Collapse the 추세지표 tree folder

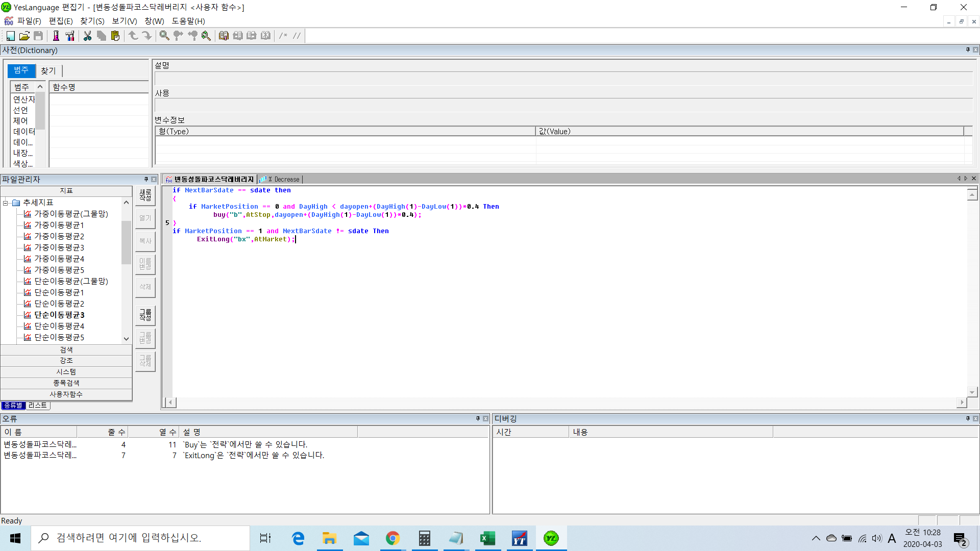point(6,203)
